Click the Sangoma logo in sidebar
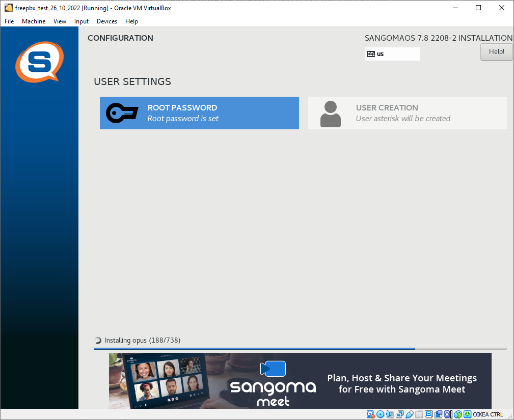 (x=39, y=62)
